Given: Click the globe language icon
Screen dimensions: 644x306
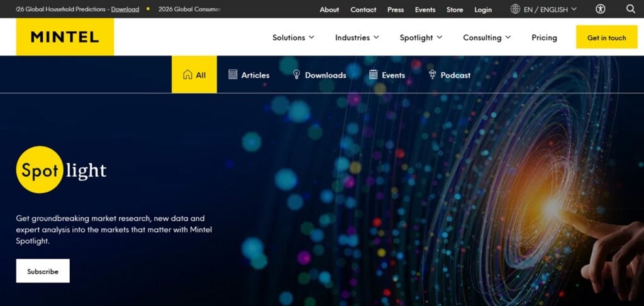Looking at the screenshot, I should tap(515, 9).
